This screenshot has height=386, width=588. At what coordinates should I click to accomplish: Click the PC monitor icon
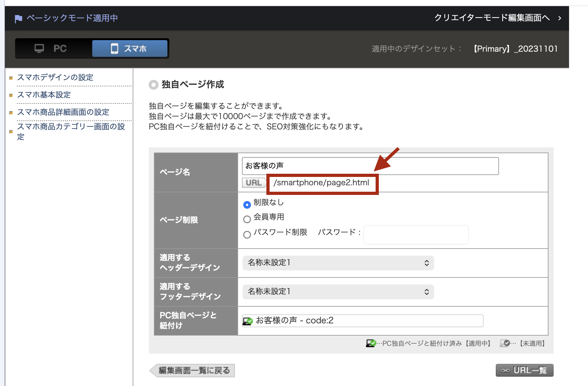tap(39, 48)
